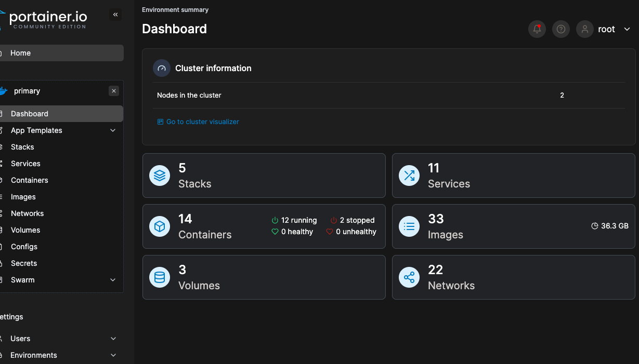Close the primary environment with X

114,91
